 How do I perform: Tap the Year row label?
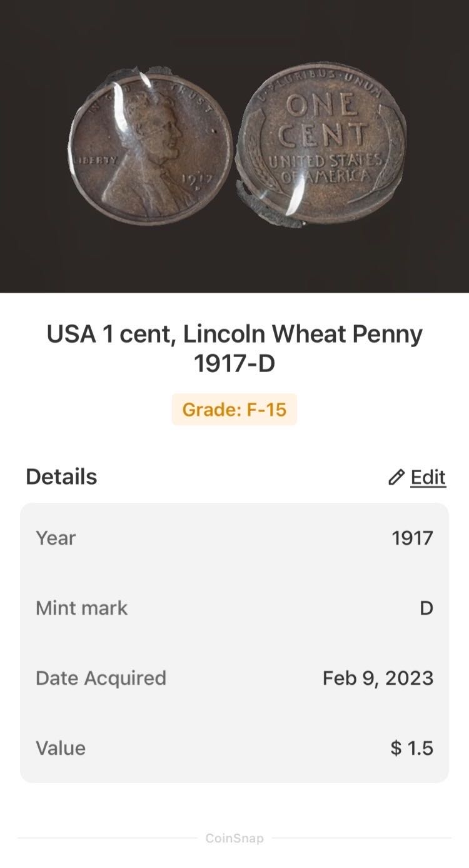click(56, 538)
